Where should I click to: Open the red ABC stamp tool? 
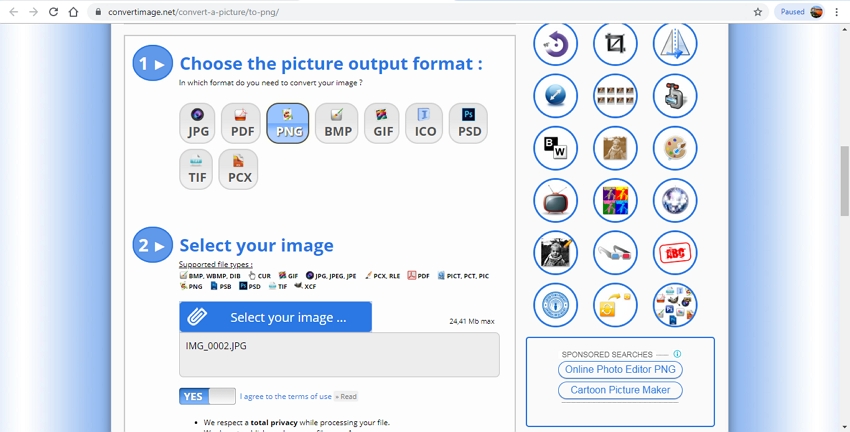tap(674, 252)
